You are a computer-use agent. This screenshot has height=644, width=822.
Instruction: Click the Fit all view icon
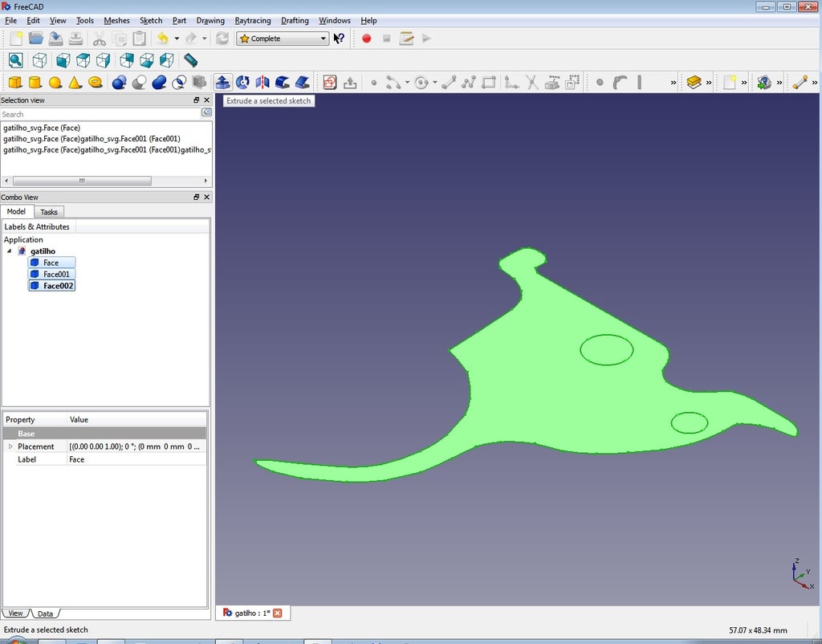(x=15, y=60)
